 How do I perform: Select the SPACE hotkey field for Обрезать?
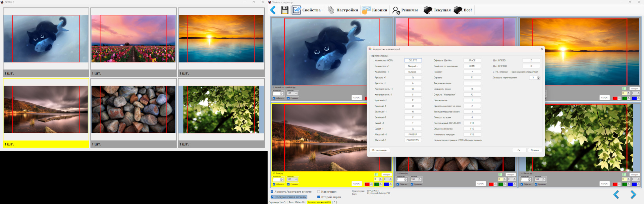tap(472, 60)
